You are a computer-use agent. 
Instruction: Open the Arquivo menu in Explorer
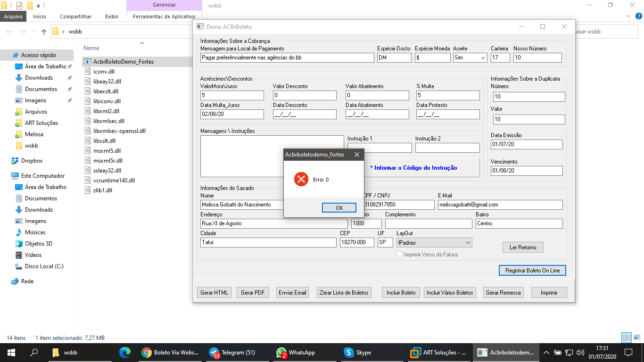[13, 16]
